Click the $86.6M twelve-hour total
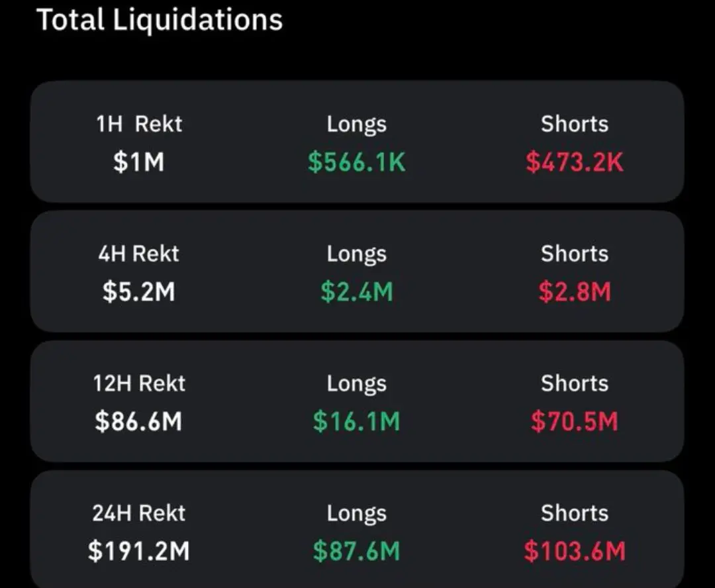This screenshot has height=588, width=715. 138,422
